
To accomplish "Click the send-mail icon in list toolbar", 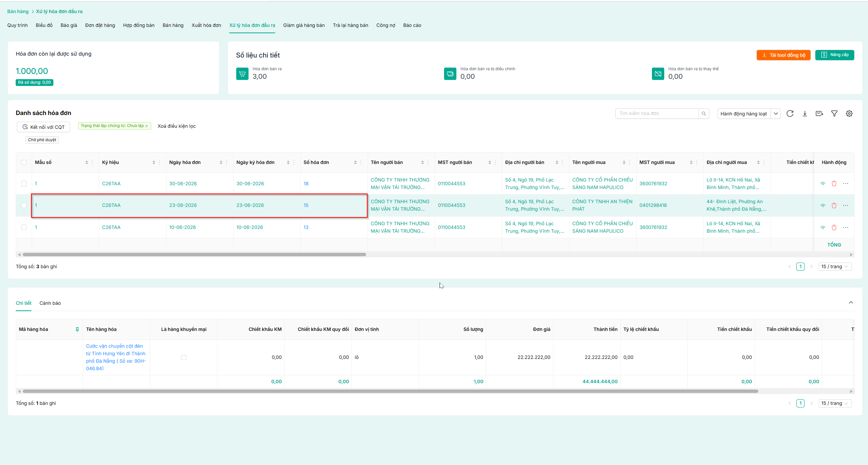I will (819, 114).
